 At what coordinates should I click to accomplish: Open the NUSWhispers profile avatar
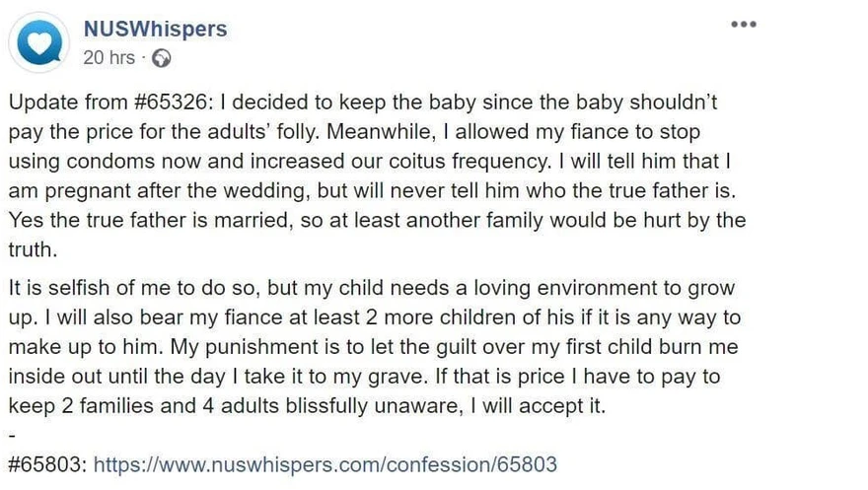[38, 42]
